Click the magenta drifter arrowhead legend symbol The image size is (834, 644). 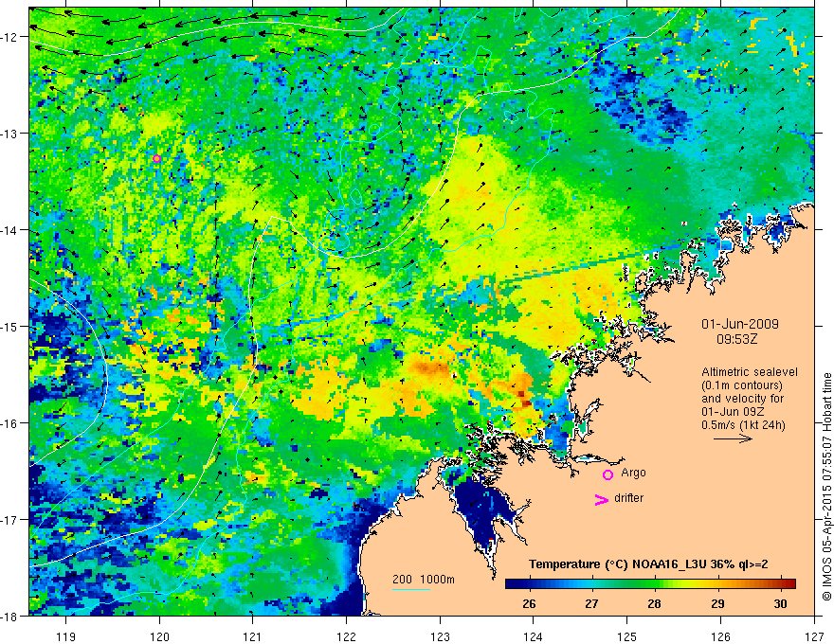point(602,499)
